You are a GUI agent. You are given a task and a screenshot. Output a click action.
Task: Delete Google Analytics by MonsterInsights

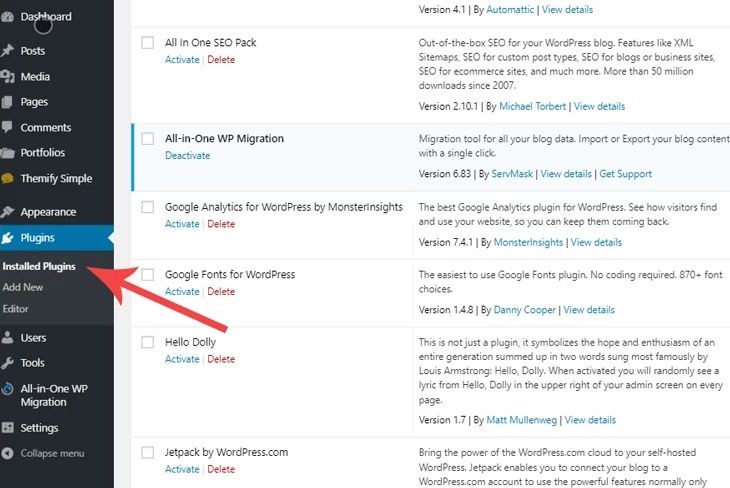(x=221, y=224)
